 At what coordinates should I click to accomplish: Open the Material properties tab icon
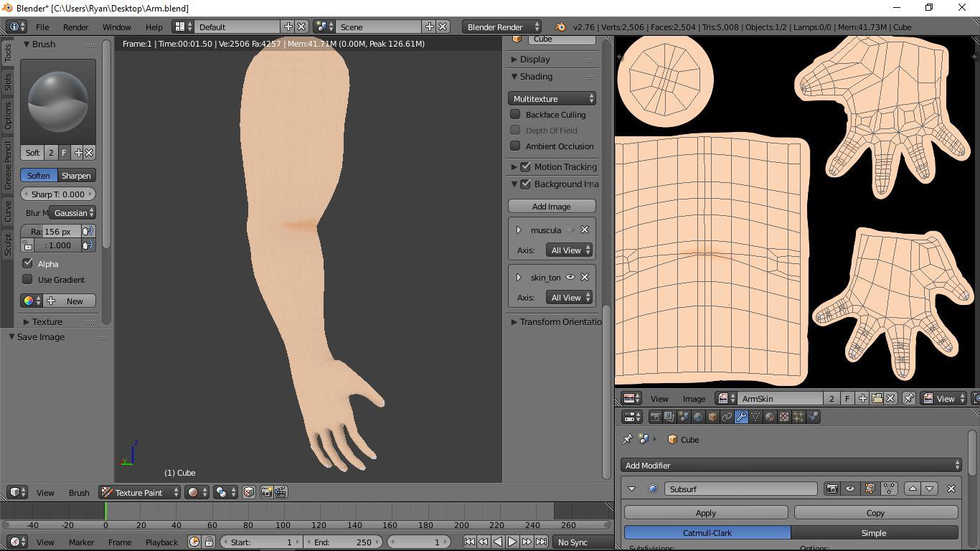770,417
